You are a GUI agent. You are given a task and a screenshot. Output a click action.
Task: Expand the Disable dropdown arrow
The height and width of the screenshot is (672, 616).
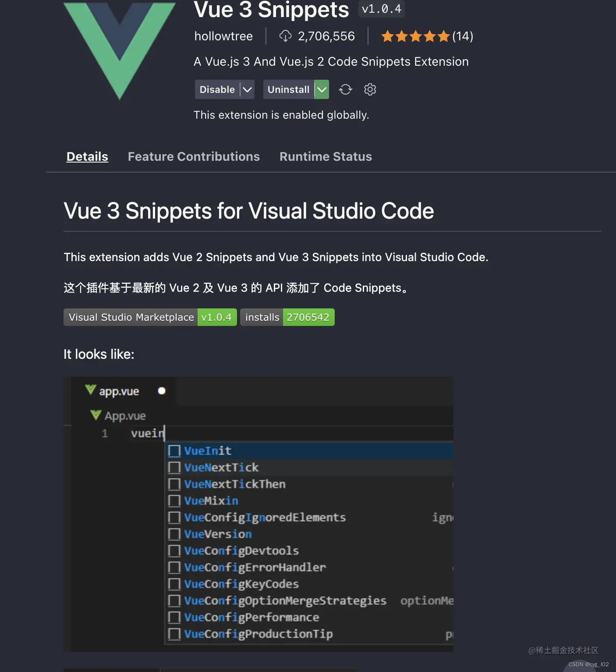click(248, 89)
